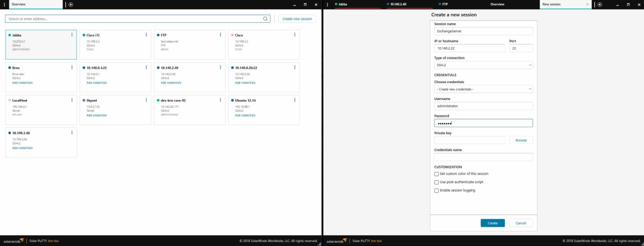Select Overview tab in left window
Screen dimensions: 644x246
tap(35, 4)
